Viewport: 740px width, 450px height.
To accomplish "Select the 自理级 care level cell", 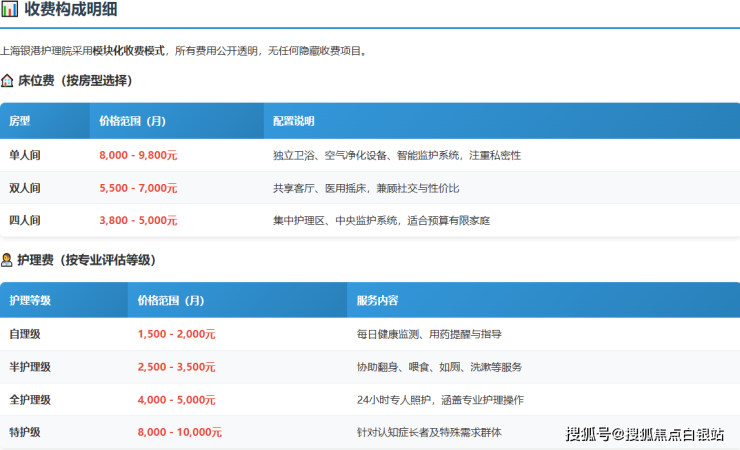I will pyautogui.click(x=25, y=334).
